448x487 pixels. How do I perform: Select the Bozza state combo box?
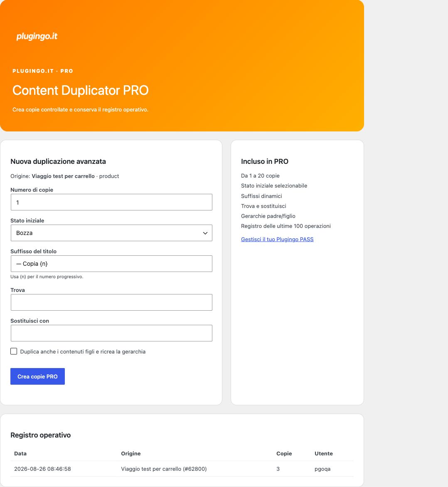(x=111, y=233)
